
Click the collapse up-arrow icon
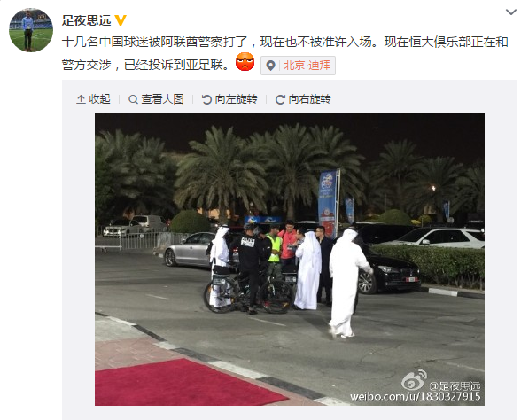tap(81, 99)
